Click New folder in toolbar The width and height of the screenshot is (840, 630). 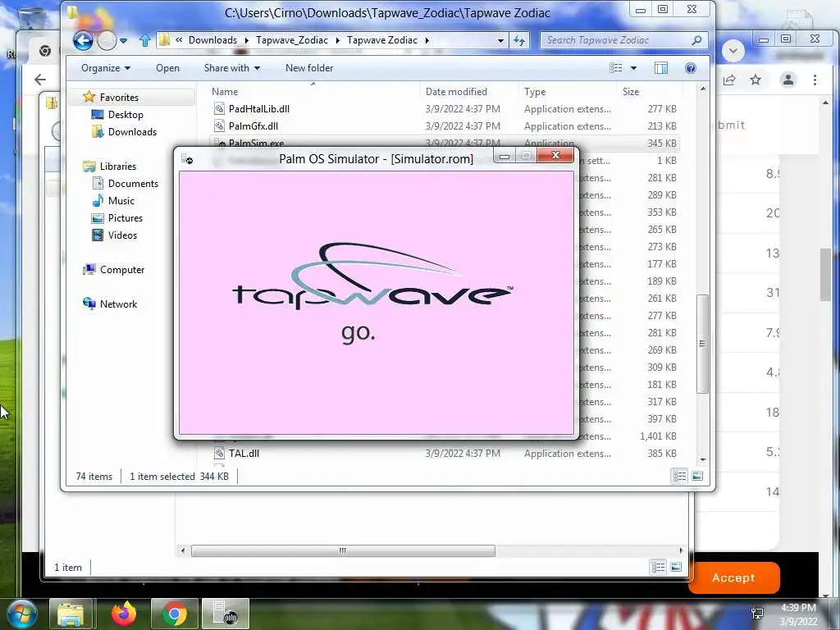tap(309, 68)
